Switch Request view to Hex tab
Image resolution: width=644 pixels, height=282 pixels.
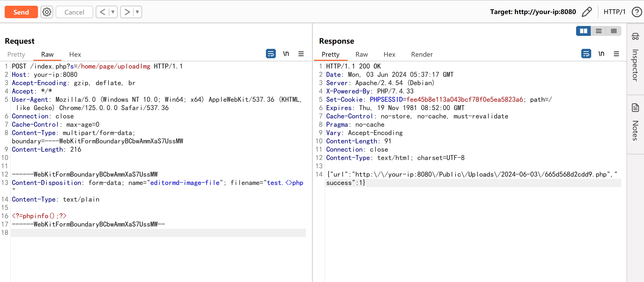[x=75, y=54]
